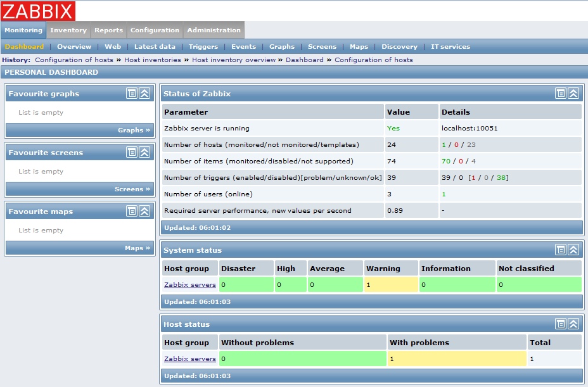Click the yellow Warning cell showing 1
This screenshot has width=588, height=387.
(391, 284)
